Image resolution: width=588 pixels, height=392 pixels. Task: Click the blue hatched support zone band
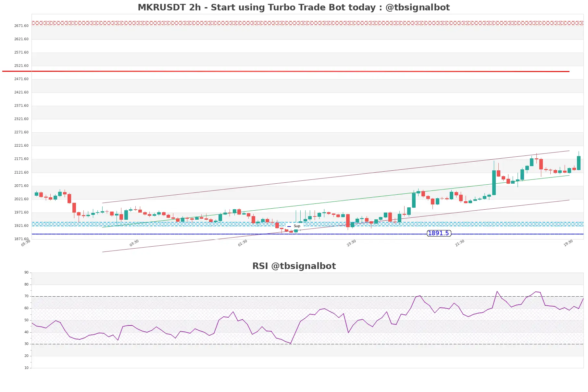pos(307,224)
